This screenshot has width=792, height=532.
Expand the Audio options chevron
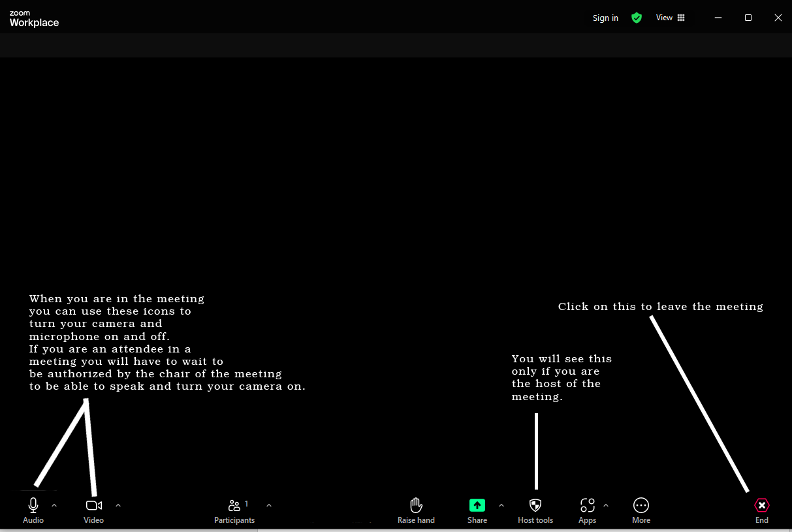[x=54, y=505]
